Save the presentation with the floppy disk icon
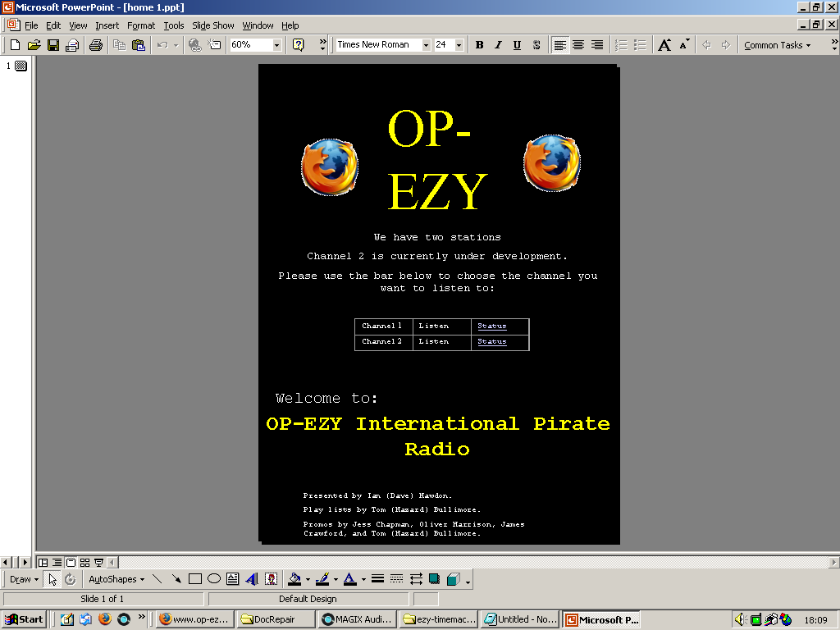This screenshot has width=840, height=630. point(53,45)
